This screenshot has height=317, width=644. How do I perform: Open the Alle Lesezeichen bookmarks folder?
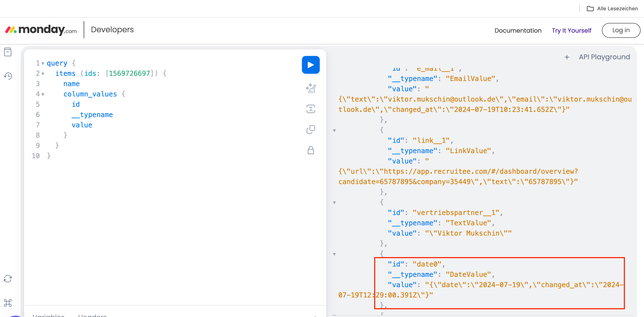pos(612,9)
